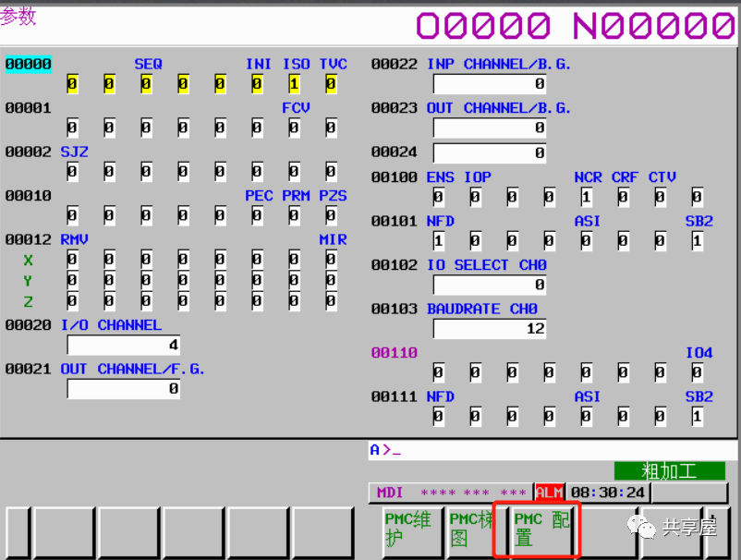Toggle the SB2 bit in parameter 00101
The height and width of the screenshot is (560, 741).
(x=697, y=241)
